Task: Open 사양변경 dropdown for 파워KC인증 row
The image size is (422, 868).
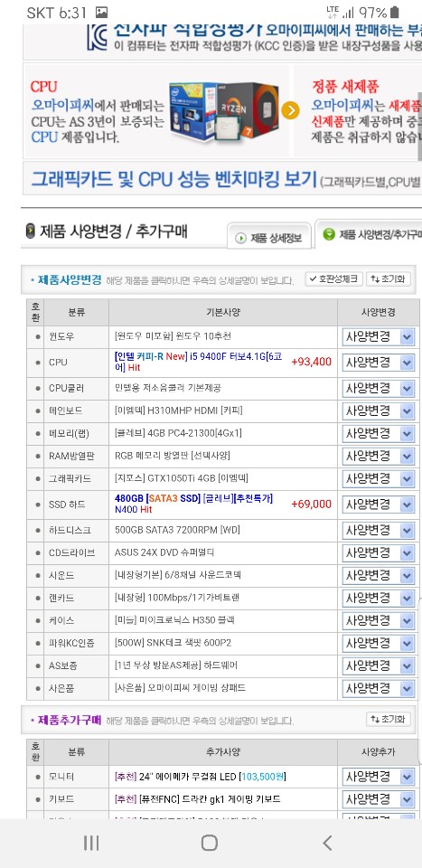Action: [379, 643]
